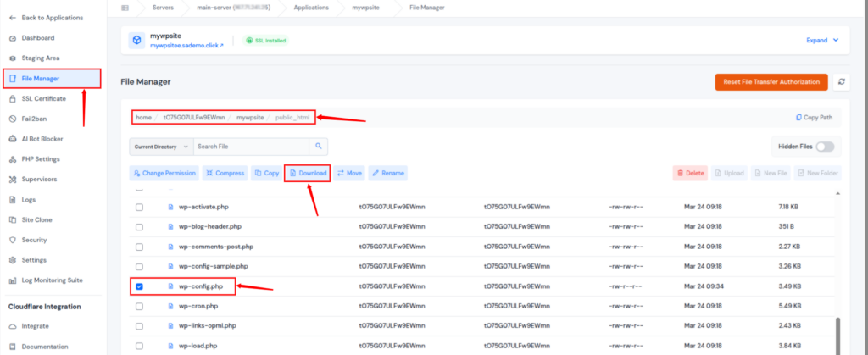This screenshot has width=868, height=355.
Task: Click the refresh icon beside Reset File Transfer Authorization
Action: [842, 82]
